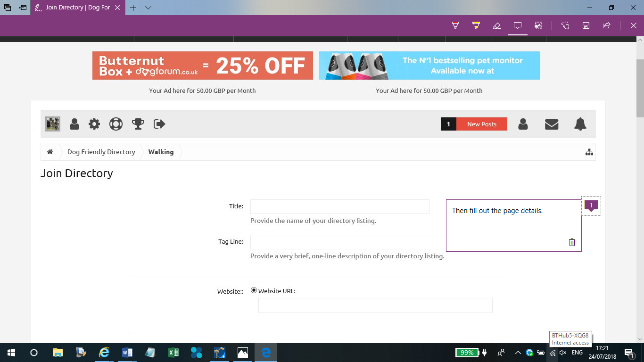Click the tabs set aside icon
This screenshot has width=644, height=362.
point(8,8)
